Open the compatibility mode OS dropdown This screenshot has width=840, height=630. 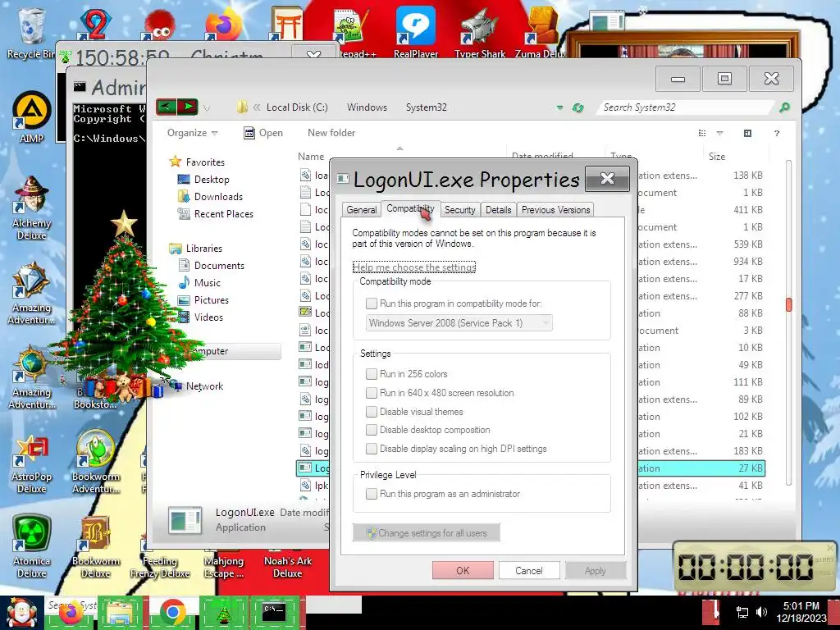point(459,323)
